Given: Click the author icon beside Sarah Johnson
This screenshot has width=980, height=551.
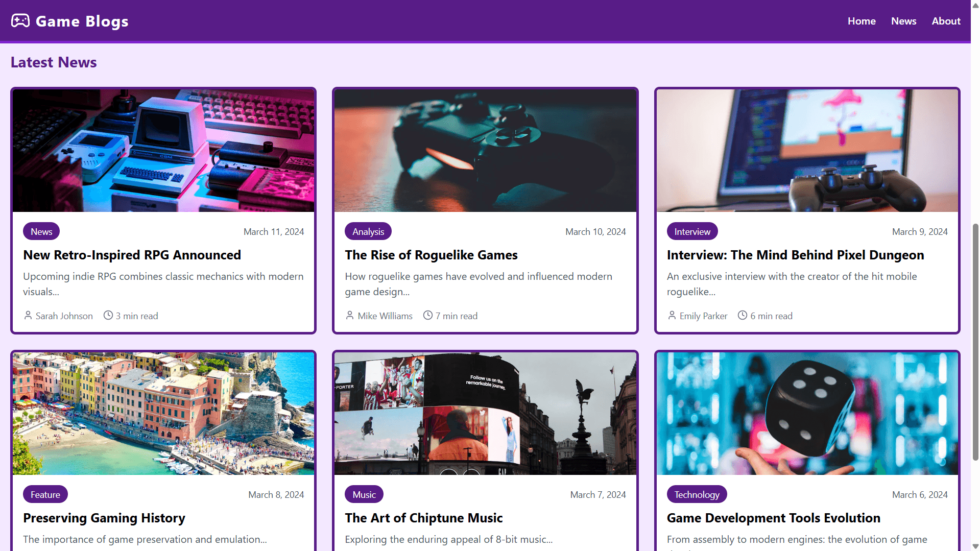Looking at the screenshot, I should (28, 316).
